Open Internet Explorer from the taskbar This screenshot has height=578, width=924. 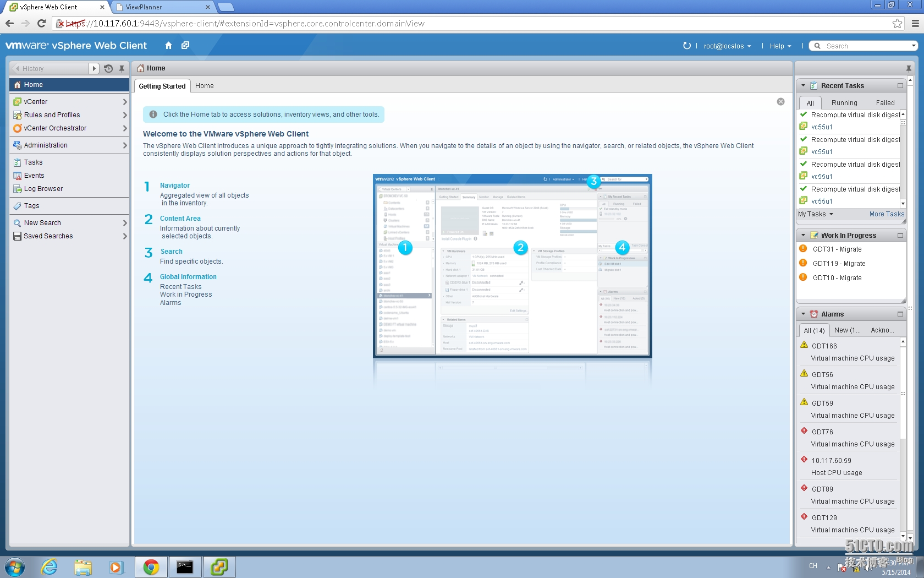(x=50, y=567)
